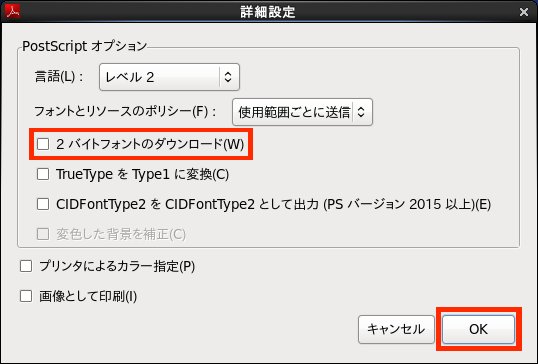Check 画像として印刷 option
The image size is (538, 364).
click(x=26, y=296)
